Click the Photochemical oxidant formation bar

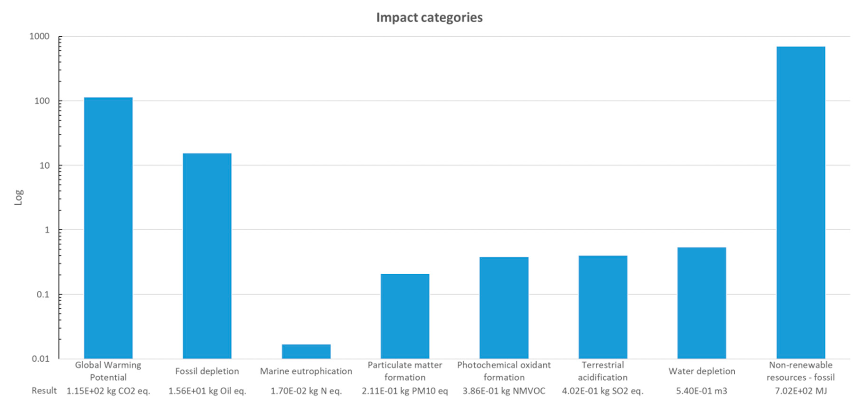pos(504,308)
